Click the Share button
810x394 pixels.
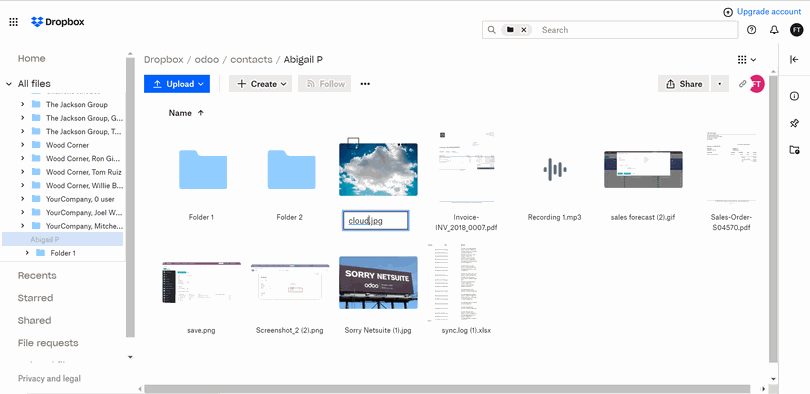[684, 84]
